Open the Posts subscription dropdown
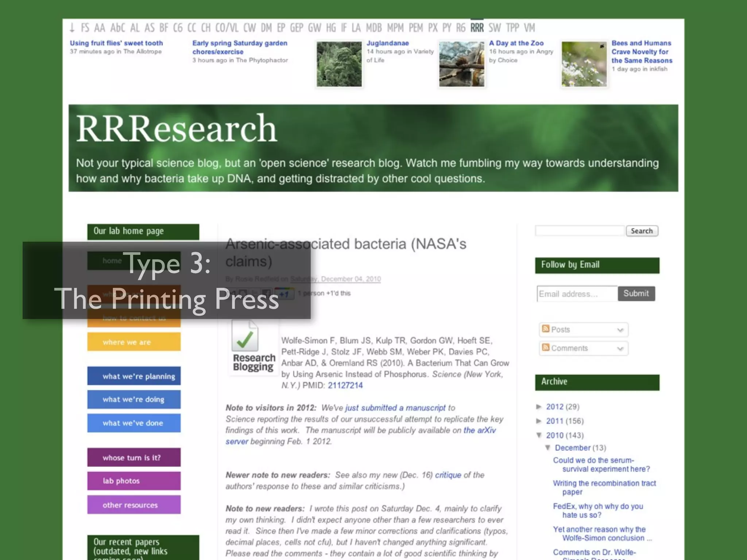This screenshot has height=560, width=747. pyautogui.click(x=620, y=330)
